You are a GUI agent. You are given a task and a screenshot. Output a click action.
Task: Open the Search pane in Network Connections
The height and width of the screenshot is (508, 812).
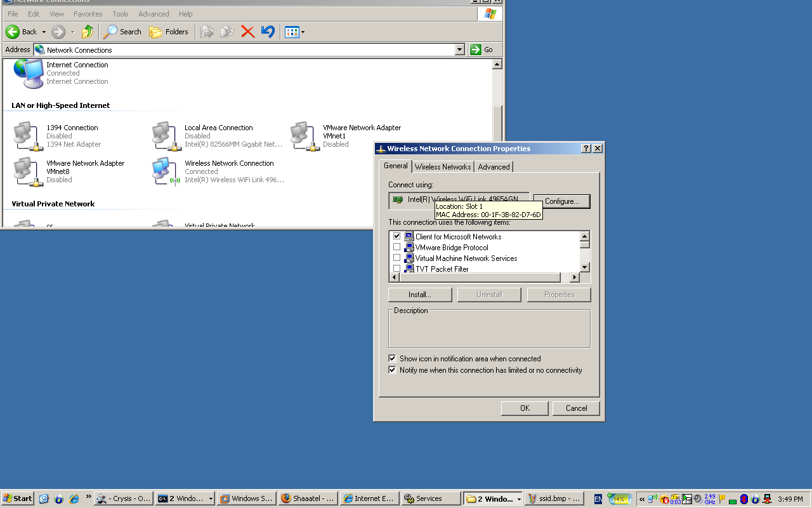123,32
